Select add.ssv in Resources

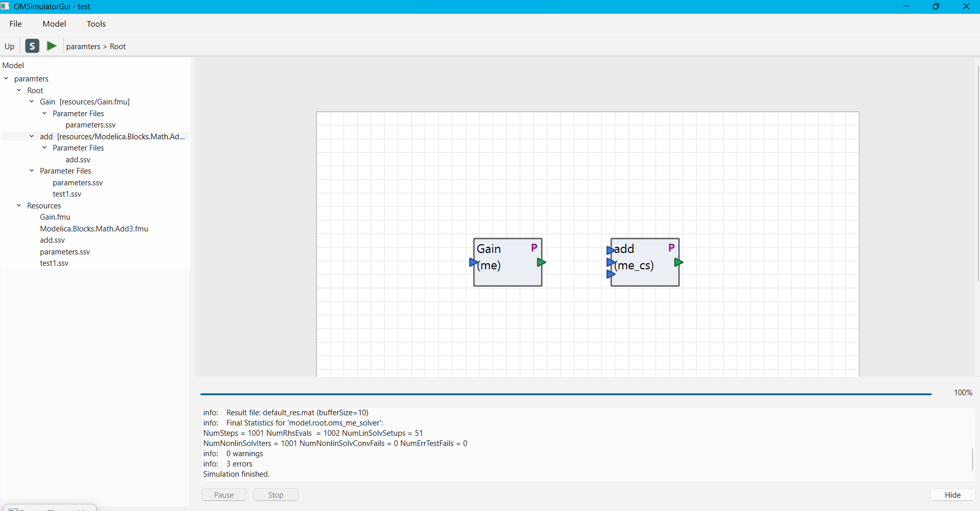(52, 240)
